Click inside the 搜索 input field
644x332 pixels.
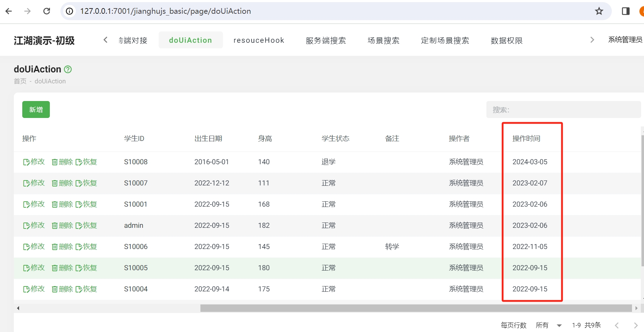[564, 109]
